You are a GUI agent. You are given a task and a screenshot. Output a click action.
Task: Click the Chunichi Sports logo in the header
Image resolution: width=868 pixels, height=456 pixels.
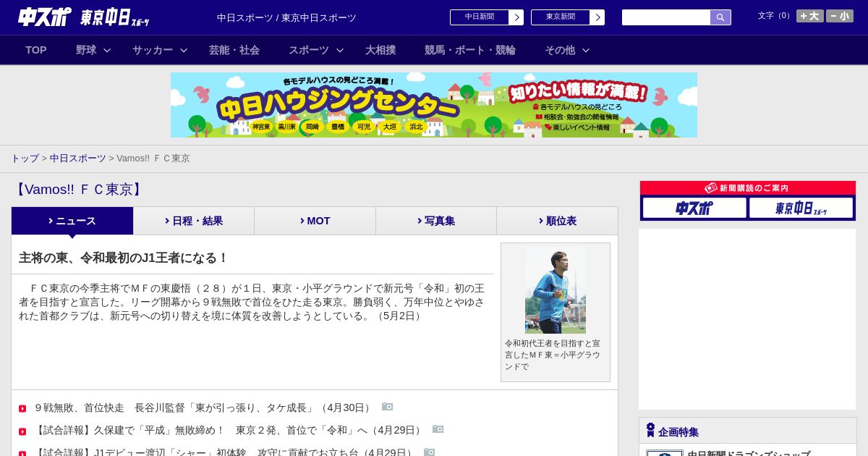click(45, 17)
